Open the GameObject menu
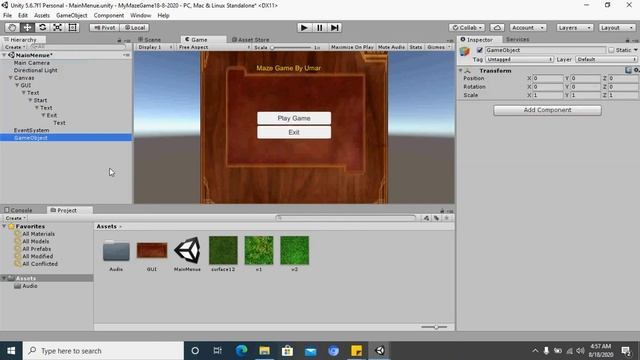Viewport: 640px width, 360px height. 72,16
